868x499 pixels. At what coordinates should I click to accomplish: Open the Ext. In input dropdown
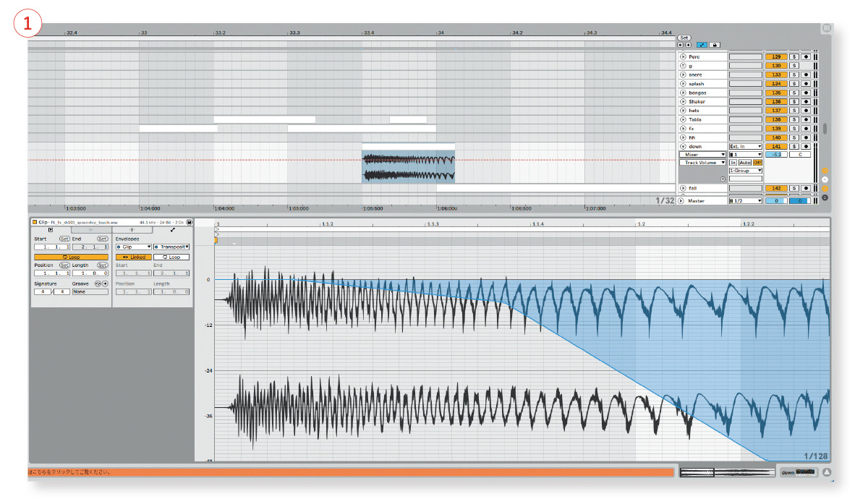746,146
